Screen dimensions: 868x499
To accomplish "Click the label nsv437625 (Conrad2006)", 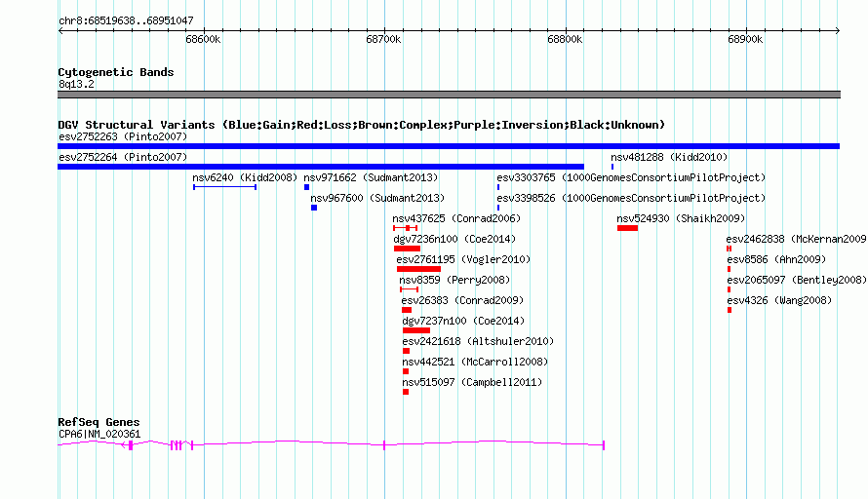I will click(456, 218).
